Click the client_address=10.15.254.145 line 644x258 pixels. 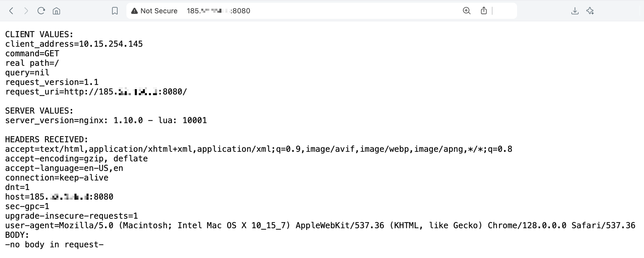tap(74, 44)
